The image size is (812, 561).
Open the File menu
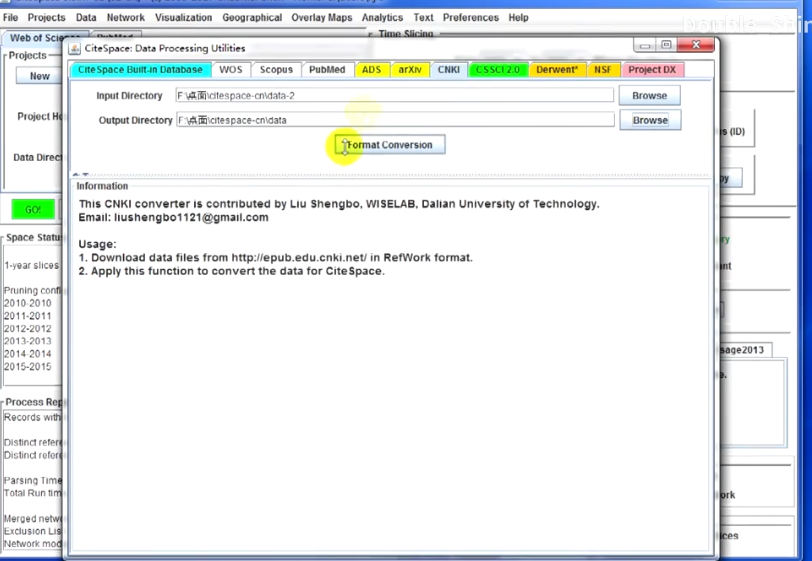[10, 18]
